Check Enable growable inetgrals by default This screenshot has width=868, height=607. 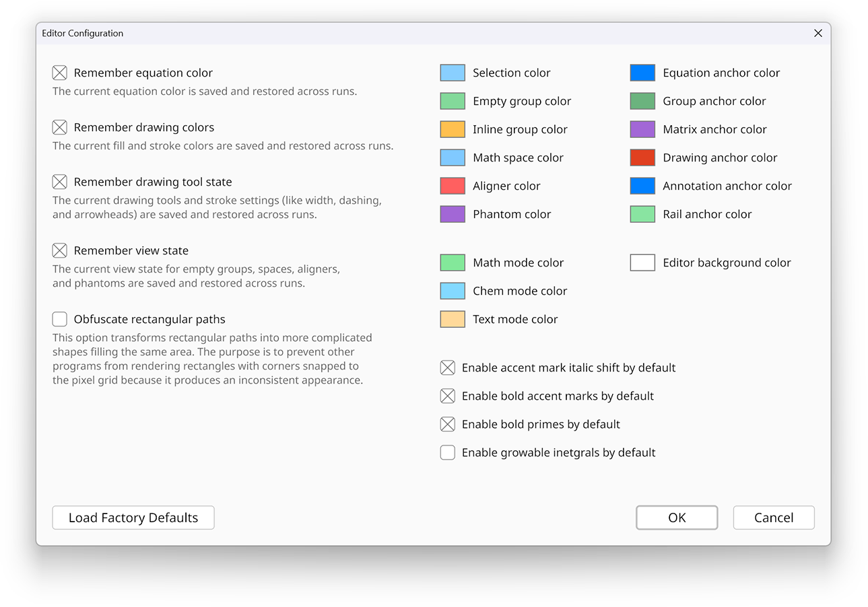point(447,452)
